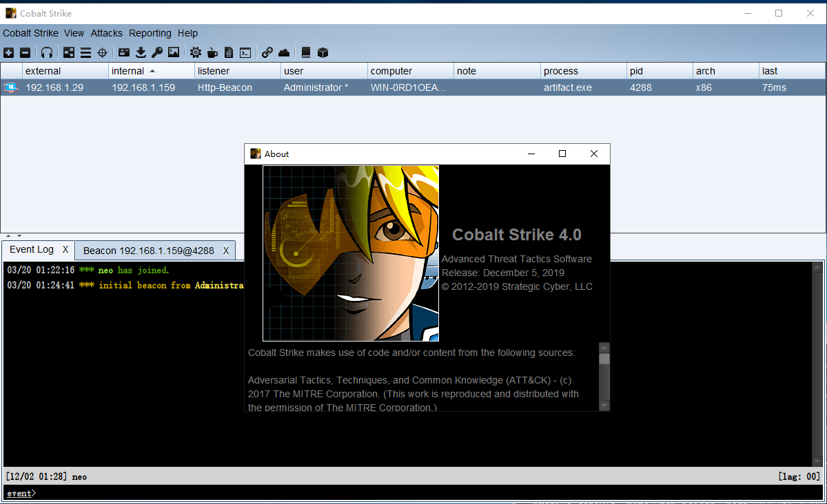Click About dialog scrollbar up arrow
The image size is (827, 504).
pos(604,348)
